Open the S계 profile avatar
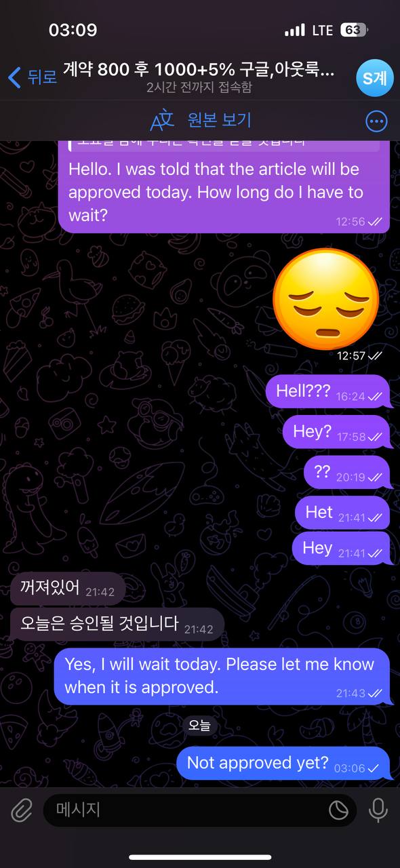 point(374,78)
